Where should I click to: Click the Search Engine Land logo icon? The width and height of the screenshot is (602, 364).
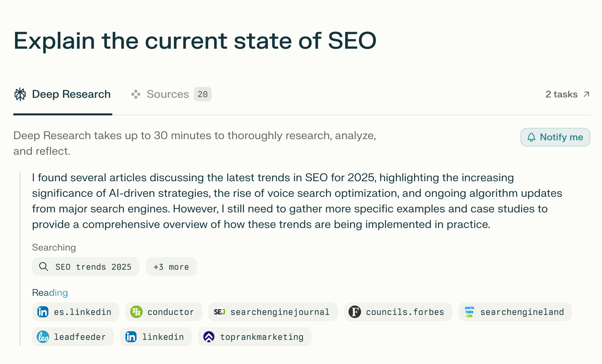point(469,312)
